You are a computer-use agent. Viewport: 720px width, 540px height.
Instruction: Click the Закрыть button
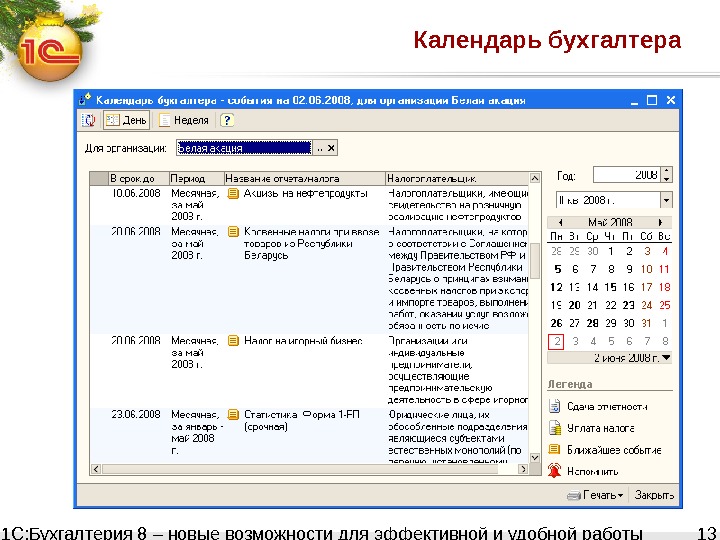click(x=654, y=495)
